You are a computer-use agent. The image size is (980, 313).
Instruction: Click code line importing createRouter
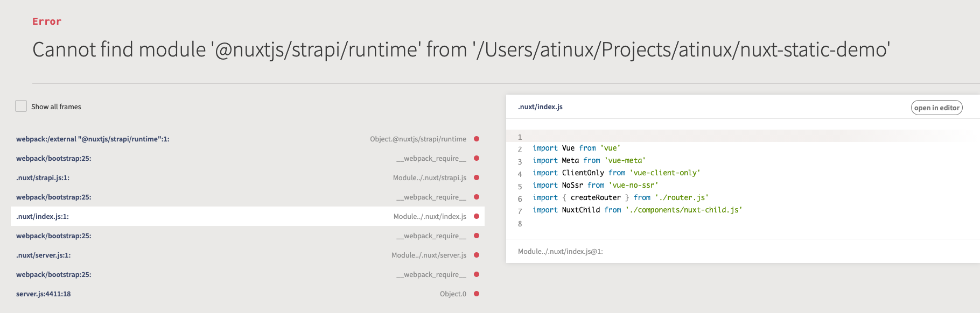tap(620, 197)
